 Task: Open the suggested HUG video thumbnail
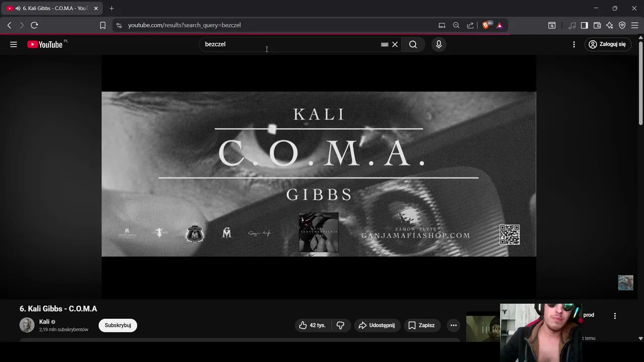click(483, 327)
